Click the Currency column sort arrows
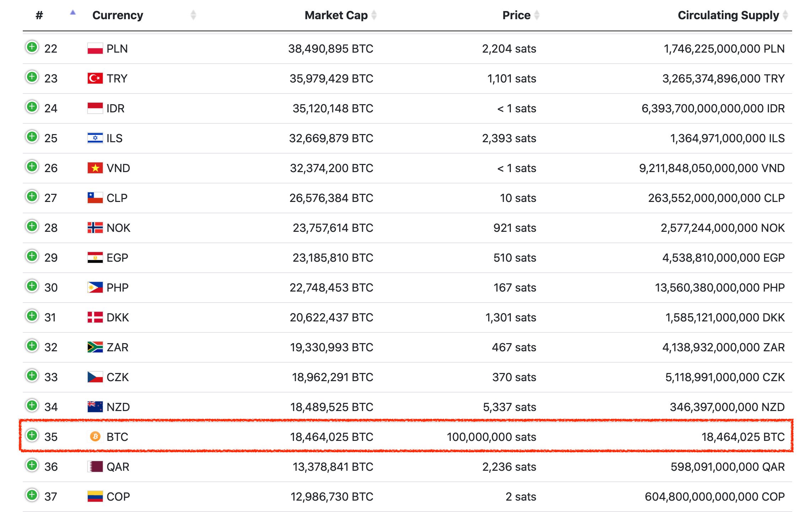 (193, 15)
